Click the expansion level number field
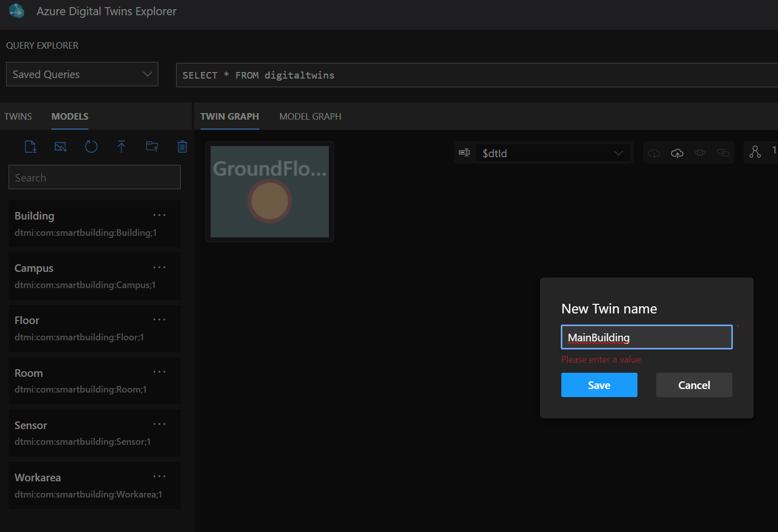778x532 pixels. 774,150
